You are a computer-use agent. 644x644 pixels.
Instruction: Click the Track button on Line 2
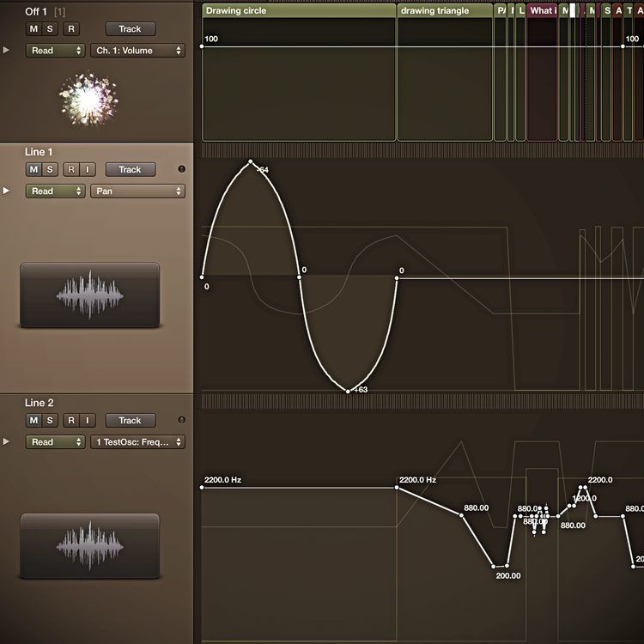(130, 420)
